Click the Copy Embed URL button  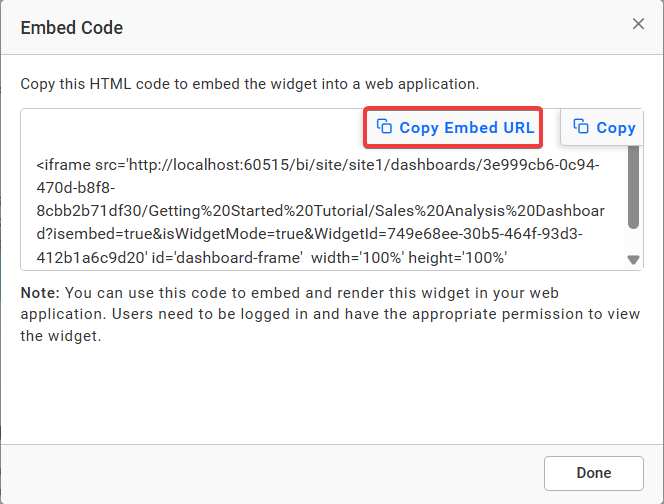click(455, 127)
